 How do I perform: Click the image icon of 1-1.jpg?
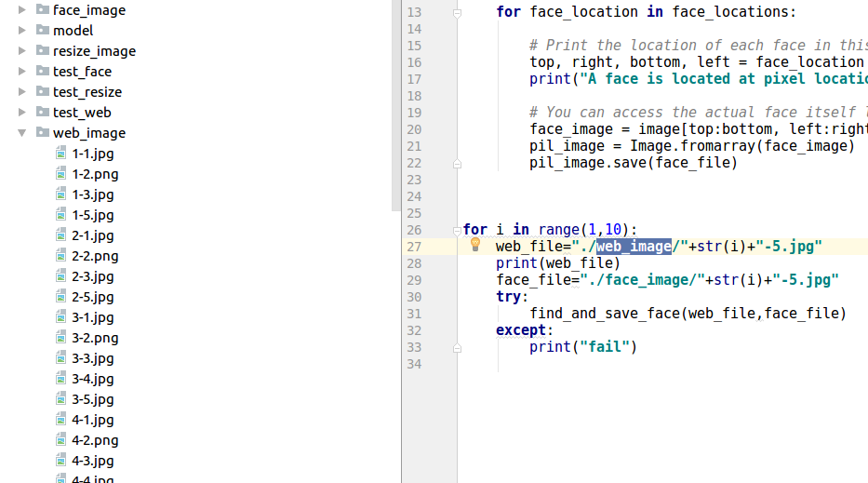(x=60, y=154)
